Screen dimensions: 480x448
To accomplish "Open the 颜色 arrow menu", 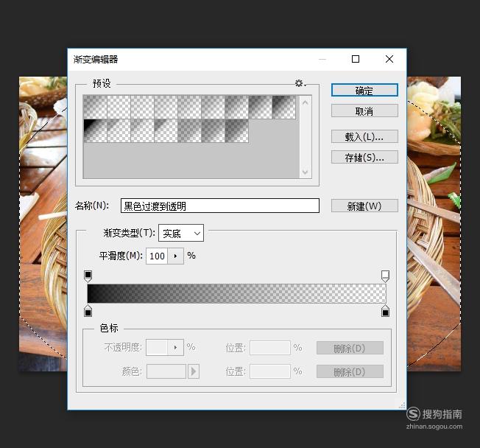I will [x=194, y=371].
